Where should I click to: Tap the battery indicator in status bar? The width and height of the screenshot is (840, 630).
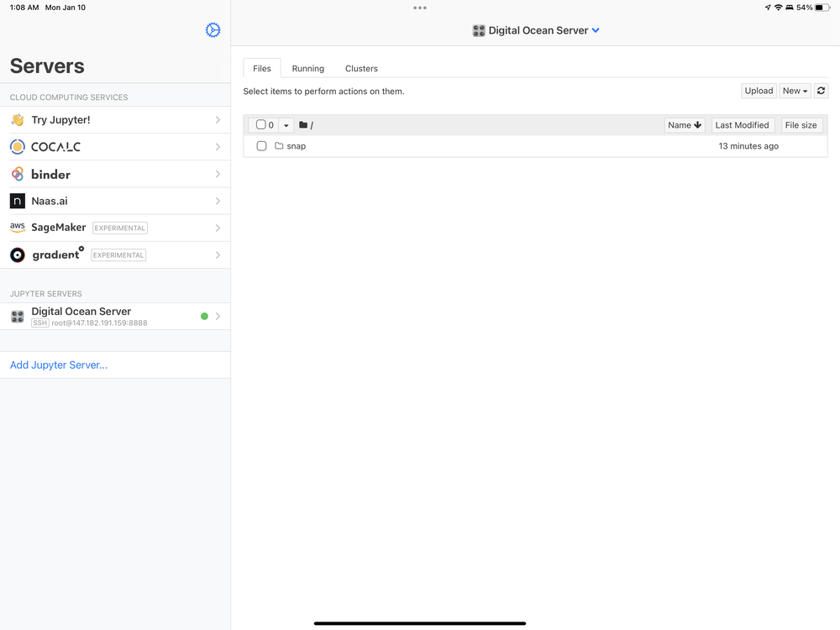tap(822, 8)
